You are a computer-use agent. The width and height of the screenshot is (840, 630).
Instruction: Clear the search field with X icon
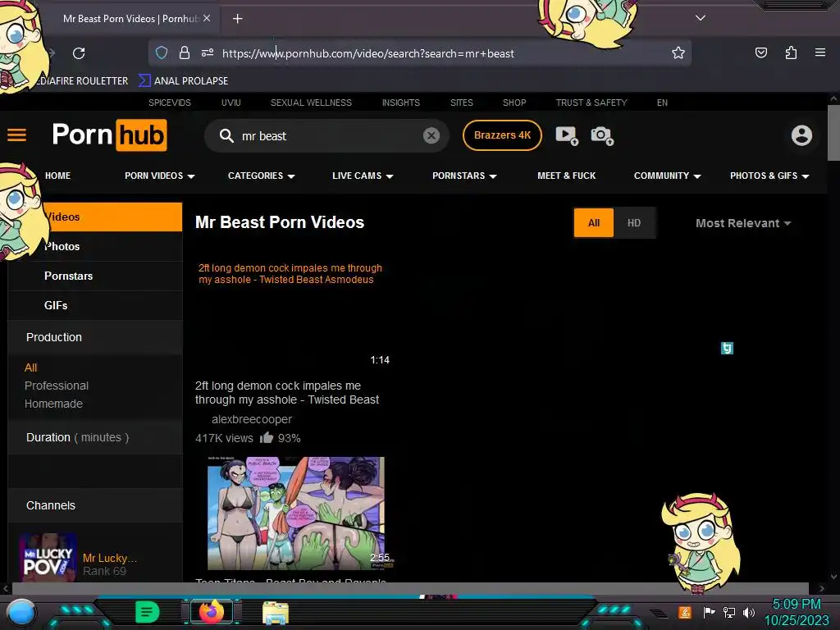pyautogui.click(x=431, y=135)
